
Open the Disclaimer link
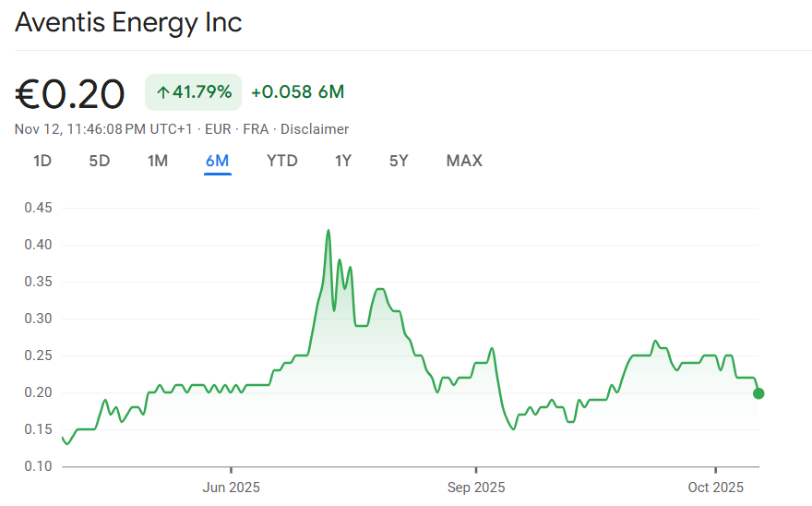point(315,129)
